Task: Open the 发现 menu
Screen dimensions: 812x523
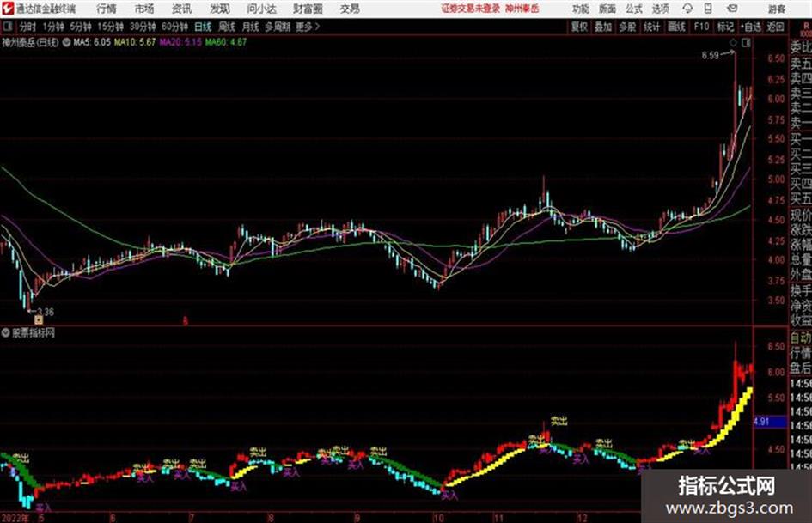Action: 220,9
